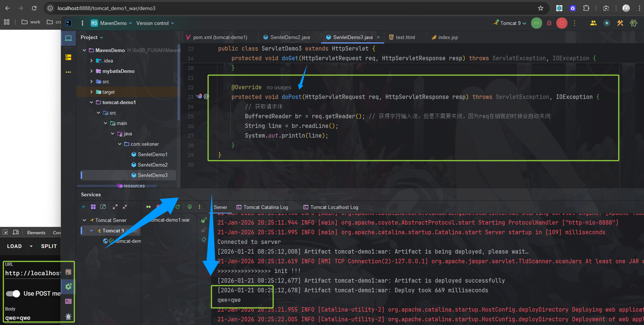Click the snowflake browser extension icon
Screen dimensions: 644x325
pos(559,8)
